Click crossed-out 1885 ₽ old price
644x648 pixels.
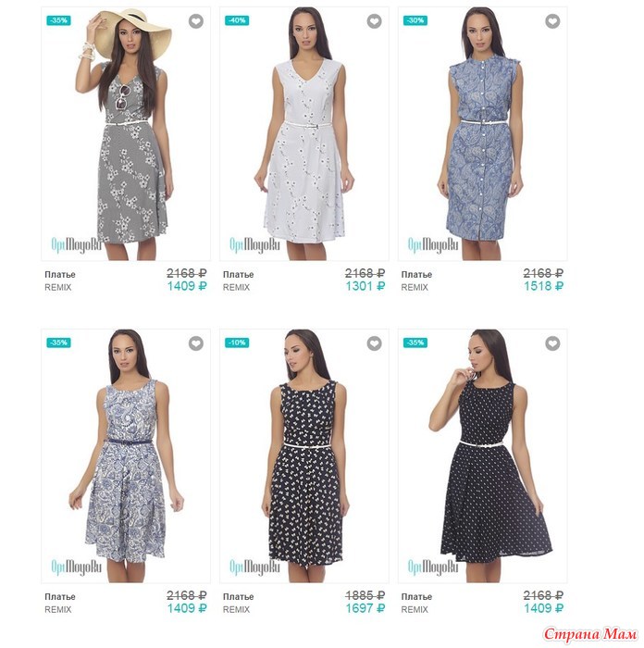pyautogui.click(x=365, y=595)
